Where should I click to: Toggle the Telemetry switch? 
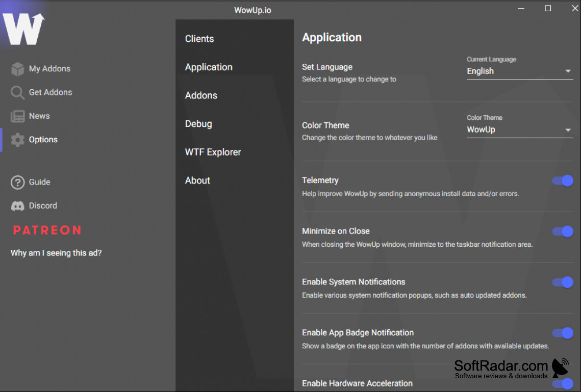563,180
